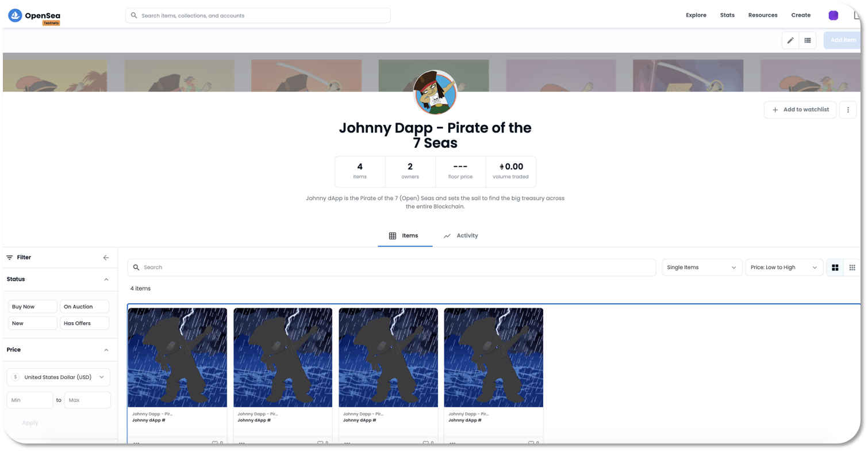Click the OpenSea ship logo

pyautogui.click(x=15, y=16)
